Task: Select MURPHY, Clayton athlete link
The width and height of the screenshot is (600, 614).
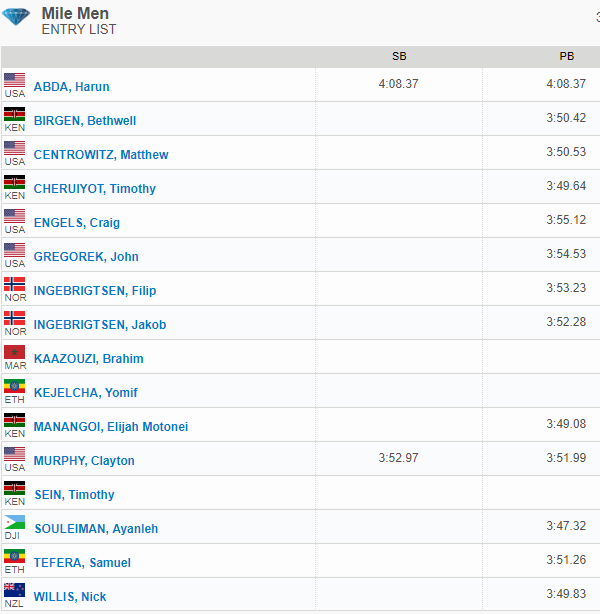Action: [84, 461]
